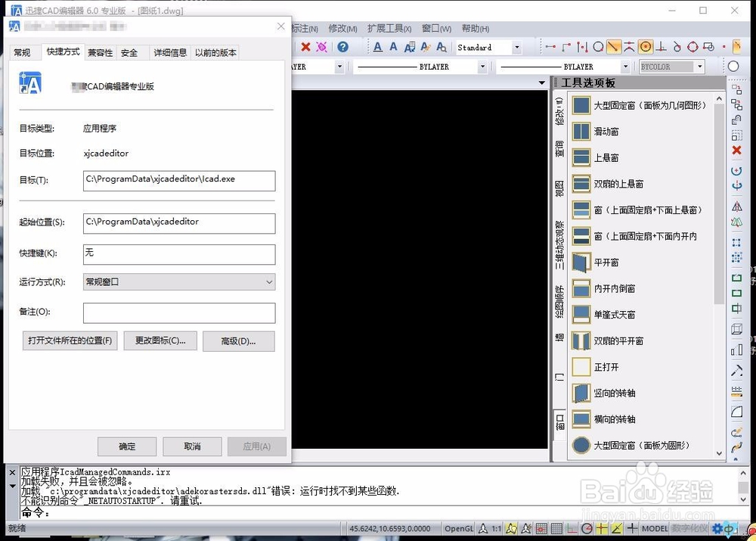Switch to the 详细信息 tab
The height and width of the screenshot is (541, 756).
click(x=169, y=53)
